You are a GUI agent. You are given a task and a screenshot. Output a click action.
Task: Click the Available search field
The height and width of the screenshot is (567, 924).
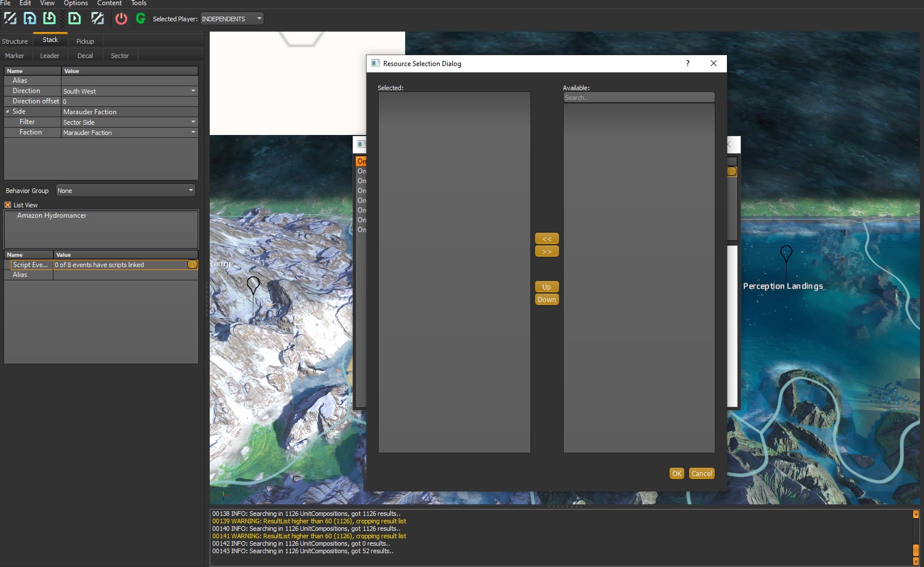point(638,98)
